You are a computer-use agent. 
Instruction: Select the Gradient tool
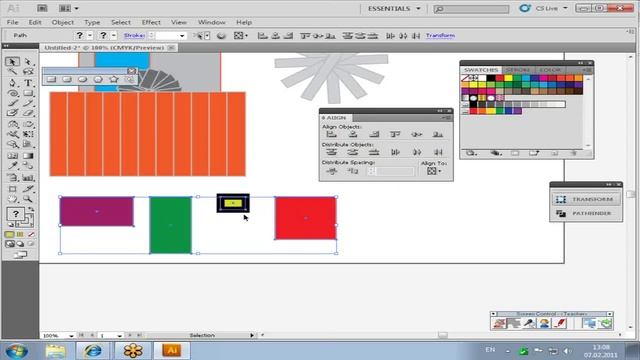(28, 156)
